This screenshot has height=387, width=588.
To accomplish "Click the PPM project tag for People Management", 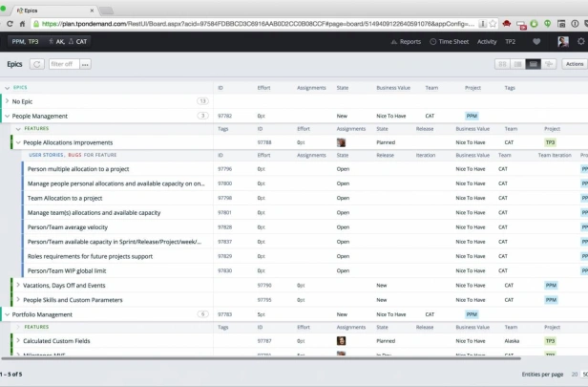I will (472, 116).
